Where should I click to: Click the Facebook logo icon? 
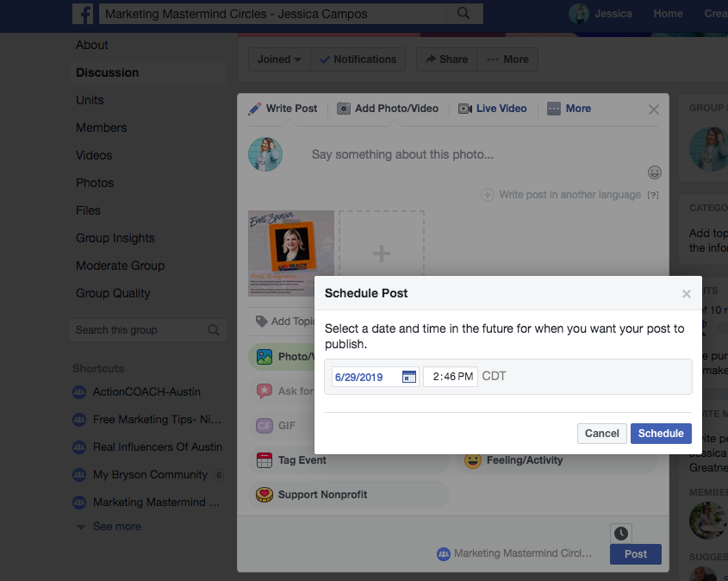83,14
